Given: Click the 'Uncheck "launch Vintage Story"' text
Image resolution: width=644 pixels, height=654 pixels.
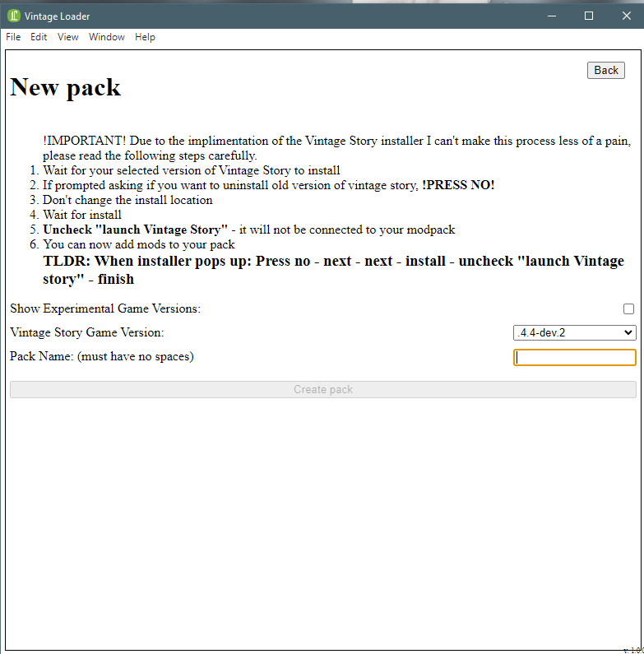Looking at the screenshot, I should (x=135, y=230).
